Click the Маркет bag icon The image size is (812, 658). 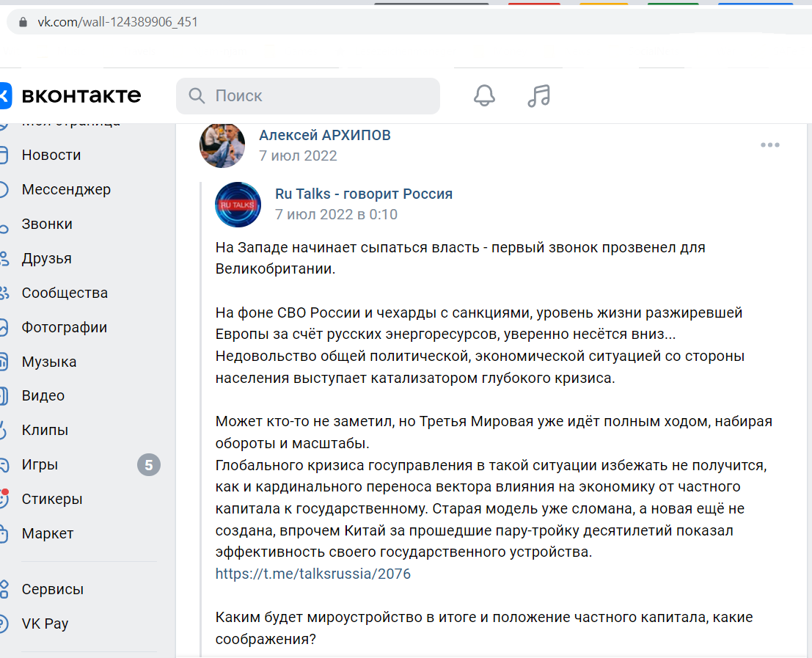pyautogui.click(x=3, y=533)
